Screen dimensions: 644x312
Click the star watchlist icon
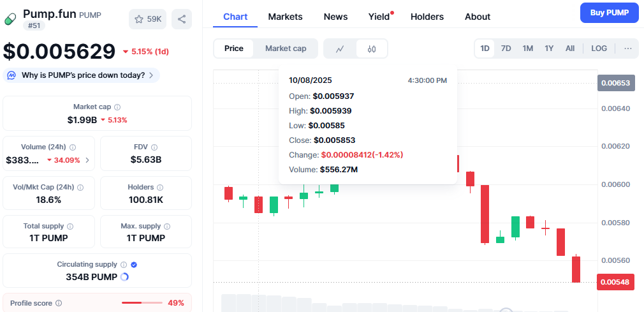[139, 19]
